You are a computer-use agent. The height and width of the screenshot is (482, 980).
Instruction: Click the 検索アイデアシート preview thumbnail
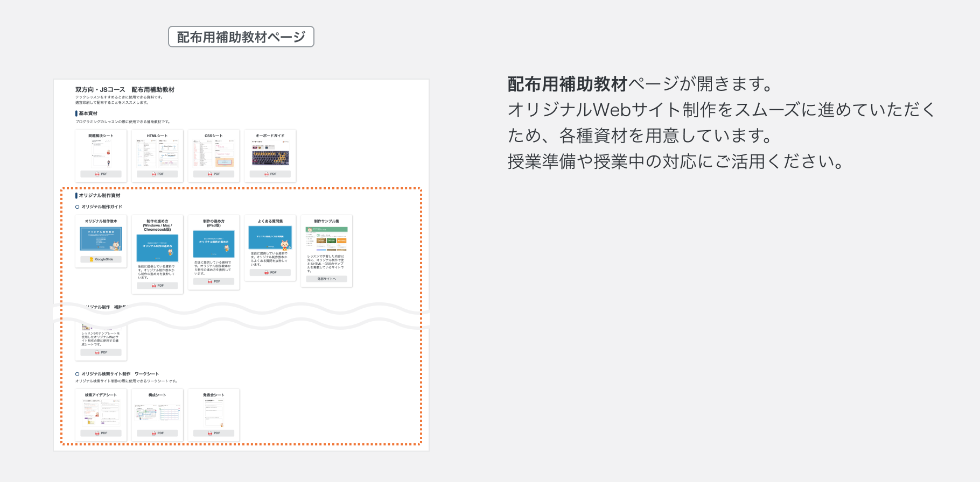101,414
